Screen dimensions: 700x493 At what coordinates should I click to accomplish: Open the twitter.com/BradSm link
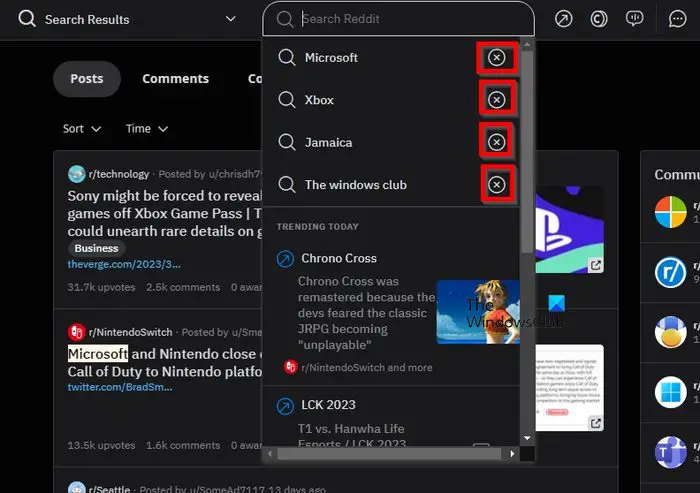click(120, 387)
